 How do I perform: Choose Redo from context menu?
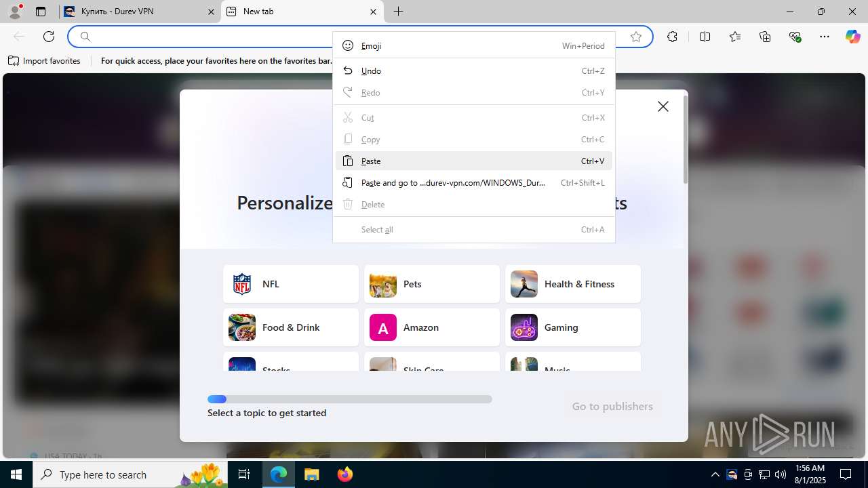[x=474, y=92]
